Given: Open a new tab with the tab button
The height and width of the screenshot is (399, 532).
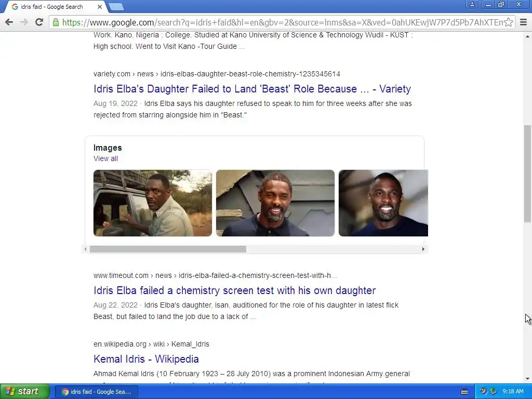Looking at the screenshot, I should tap(117, 7).
